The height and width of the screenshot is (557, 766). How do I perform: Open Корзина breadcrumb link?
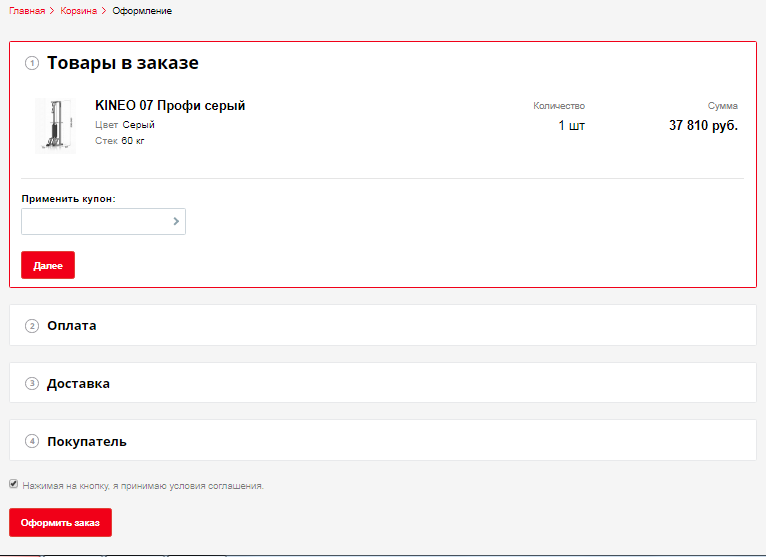click(79, 11)
